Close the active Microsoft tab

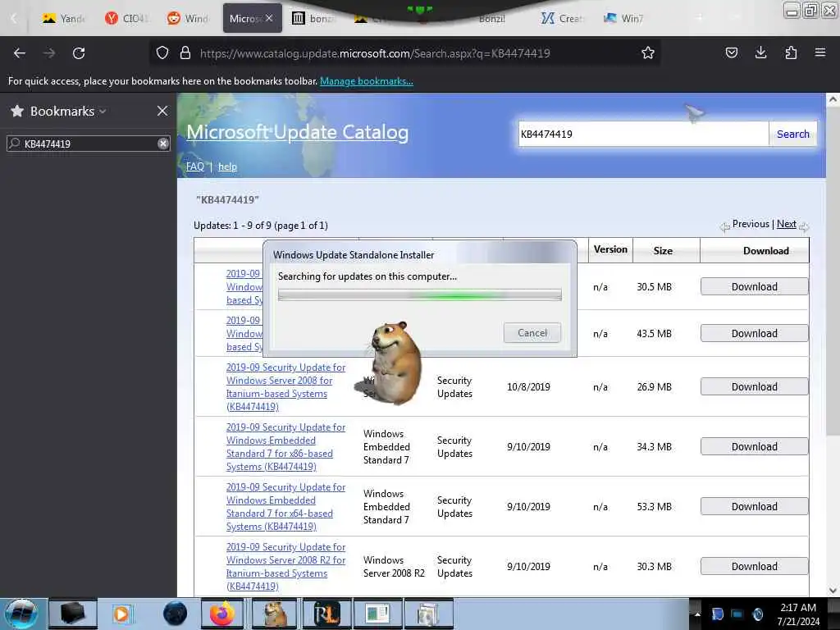click(x=269, y=18)
